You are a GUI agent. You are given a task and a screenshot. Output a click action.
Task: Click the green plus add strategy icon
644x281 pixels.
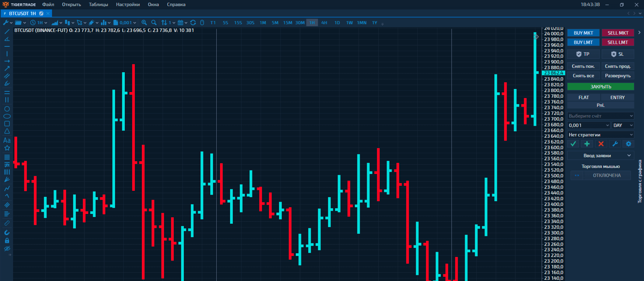587,144
